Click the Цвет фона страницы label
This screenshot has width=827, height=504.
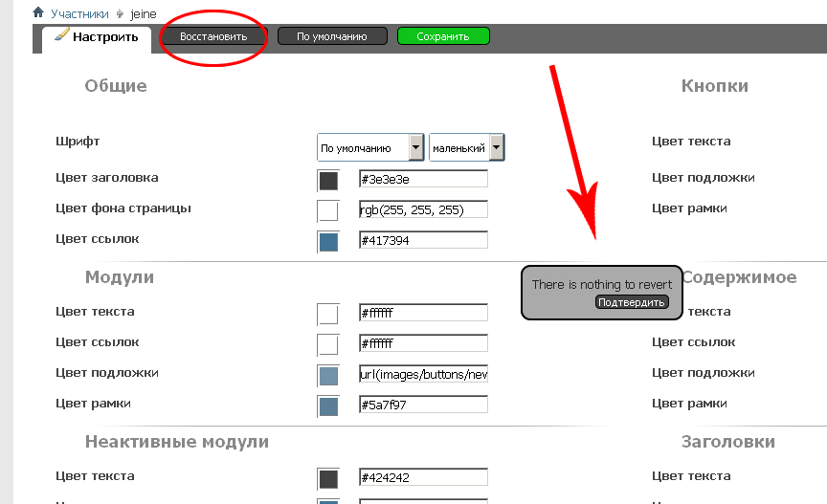click(123, 208)
